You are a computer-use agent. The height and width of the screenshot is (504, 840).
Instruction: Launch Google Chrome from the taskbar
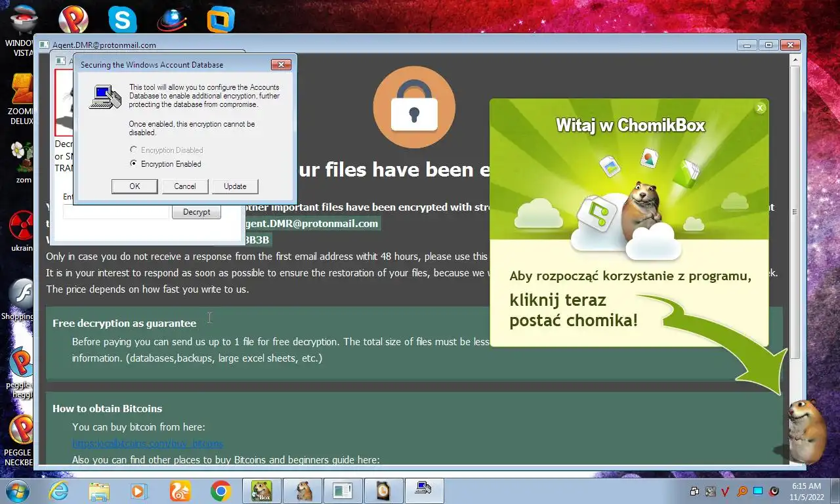(x=220, y=490)
